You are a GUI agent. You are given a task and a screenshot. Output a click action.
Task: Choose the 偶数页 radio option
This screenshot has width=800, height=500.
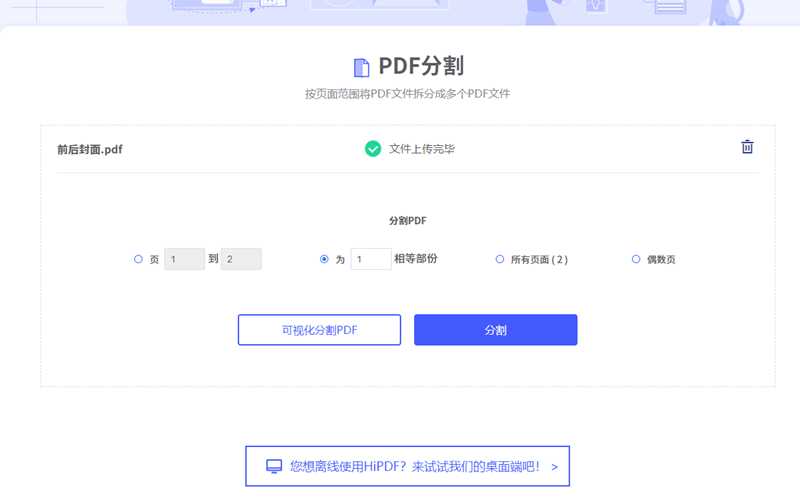[636, 259]
